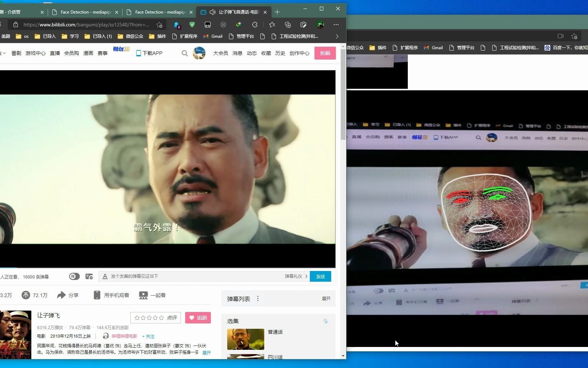Viewport: 588px width, 368px height.
Task: Click the address bar URL field
Action: (x=87, y=25)
